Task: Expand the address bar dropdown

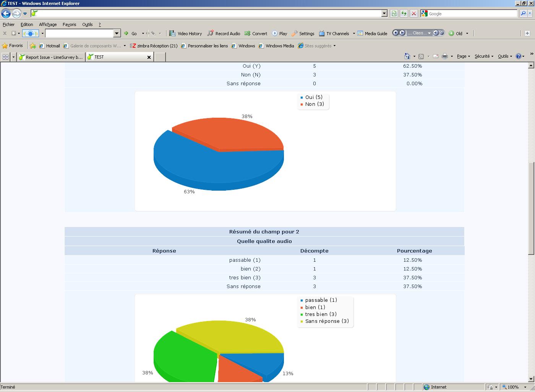Action: coord(384,13)
